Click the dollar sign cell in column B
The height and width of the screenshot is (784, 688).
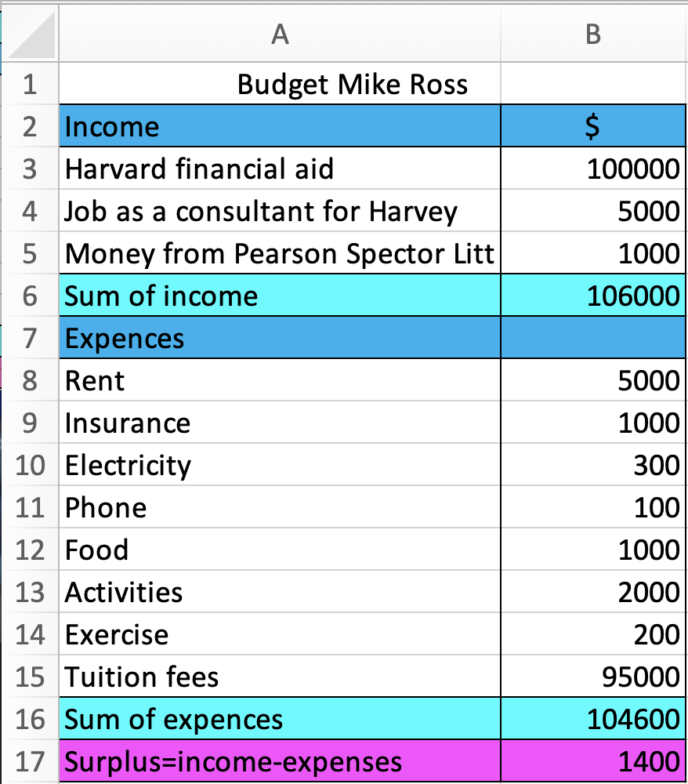593,126
